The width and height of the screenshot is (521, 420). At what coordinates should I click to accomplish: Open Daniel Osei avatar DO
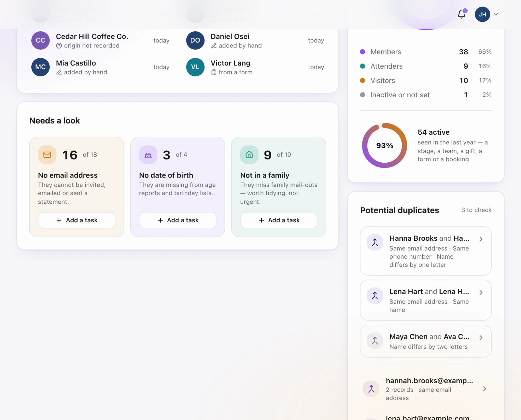(x=195, y=40)
